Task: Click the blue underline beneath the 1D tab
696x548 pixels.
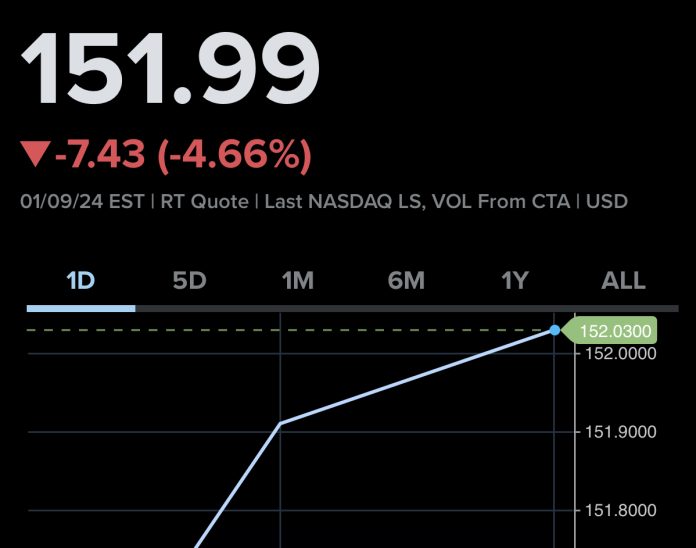Action: click(80, 308)
